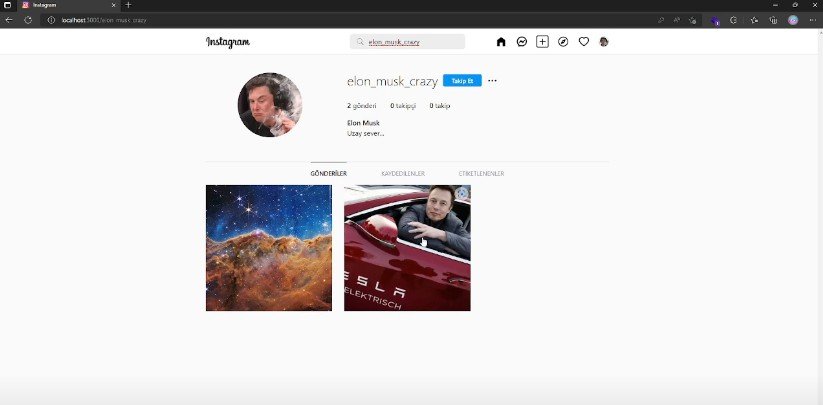This screenshot has width=823, height=405.
Task: Open the Favorites list icon
Action: (x=754, y=20)
